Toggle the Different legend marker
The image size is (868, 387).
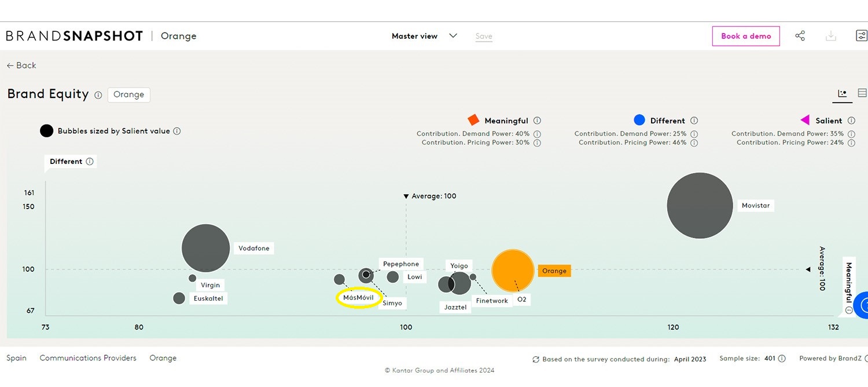639,120
